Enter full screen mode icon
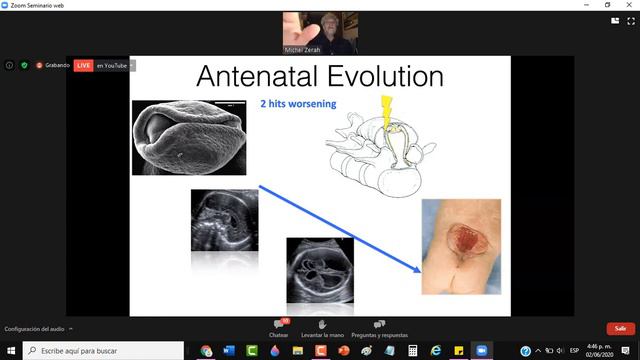This screenshot has height=360, width=640. (631, 21)
